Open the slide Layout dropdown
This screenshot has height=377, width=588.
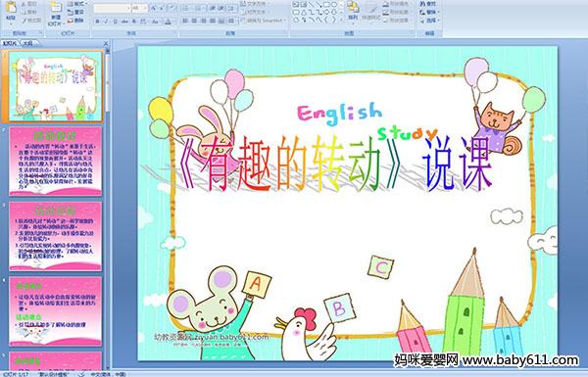pos(76,4)
